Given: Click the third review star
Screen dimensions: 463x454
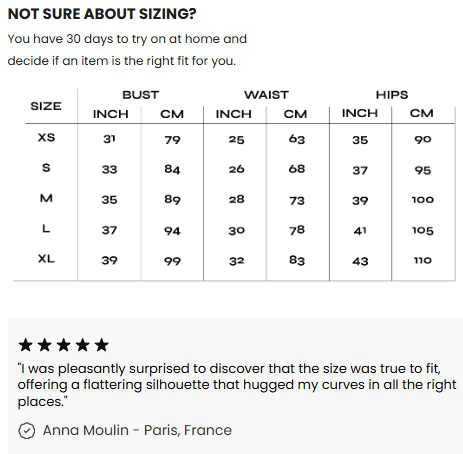Looking at the screenshot, I should pyautogui.click(x=63, y=345).
